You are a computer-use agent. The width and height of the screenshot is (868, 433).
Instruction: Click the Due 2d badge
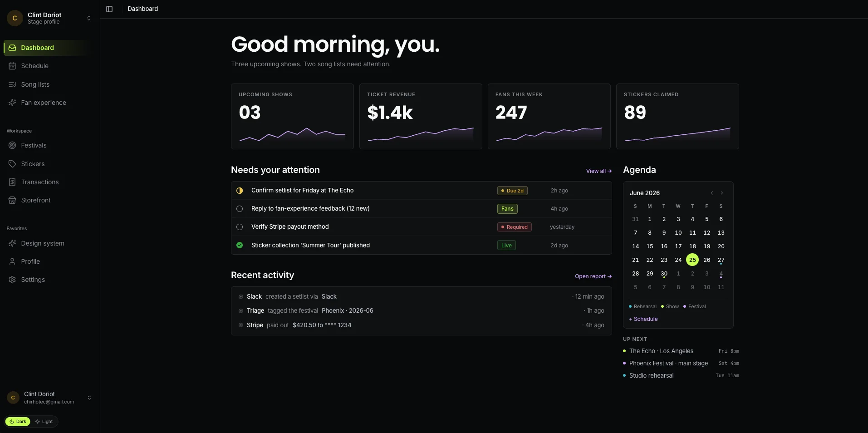(512, 191)
